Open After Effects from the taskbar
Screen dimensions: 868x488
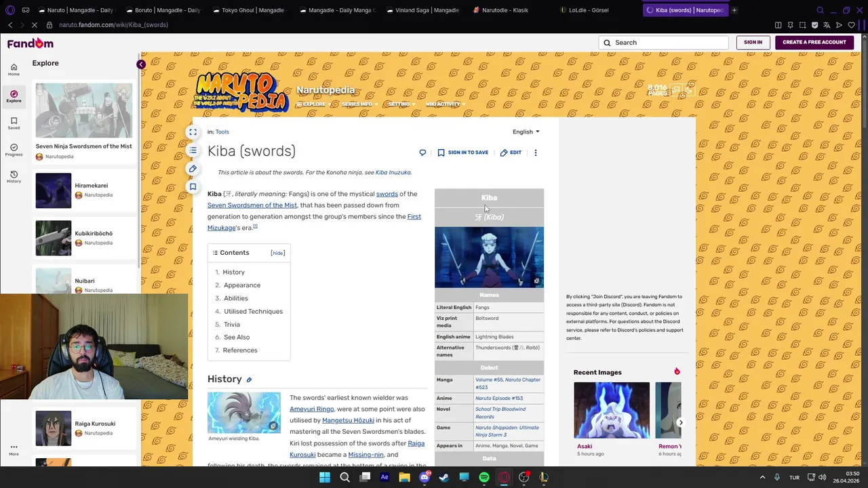click(x=384, y=477)
